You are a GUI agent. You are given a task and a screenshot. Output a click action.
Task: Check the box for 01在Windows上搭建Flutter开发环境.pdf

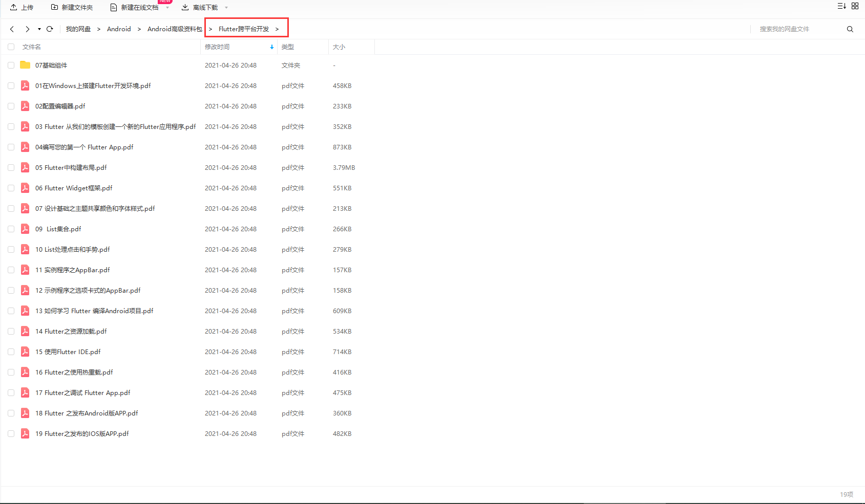[11, 86]
